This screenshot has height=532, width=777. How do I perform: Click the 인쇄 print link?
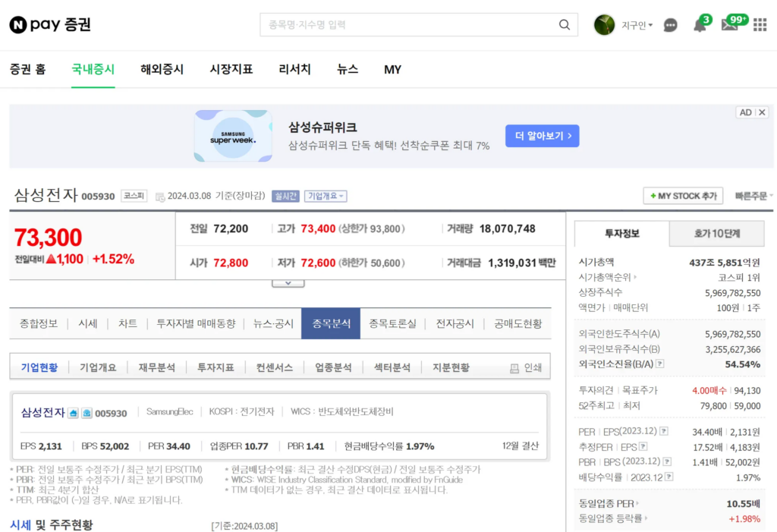tap(533, 368)
